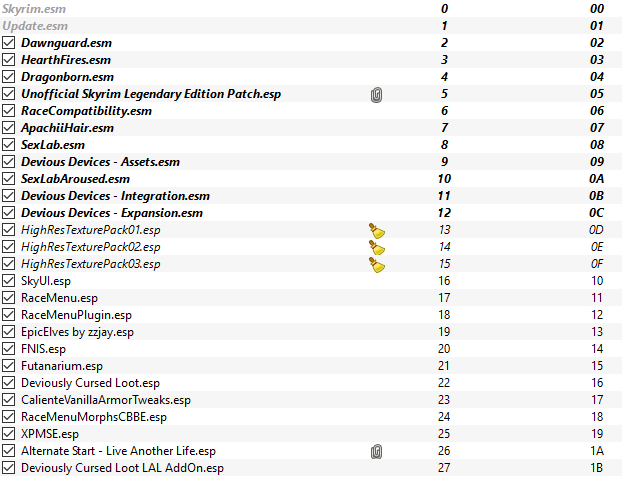Image resolution: width=622 pixels, height=479 pixels.
Task: Select the FNIS.esp plugin name
Action: click(x=43, y=349)
